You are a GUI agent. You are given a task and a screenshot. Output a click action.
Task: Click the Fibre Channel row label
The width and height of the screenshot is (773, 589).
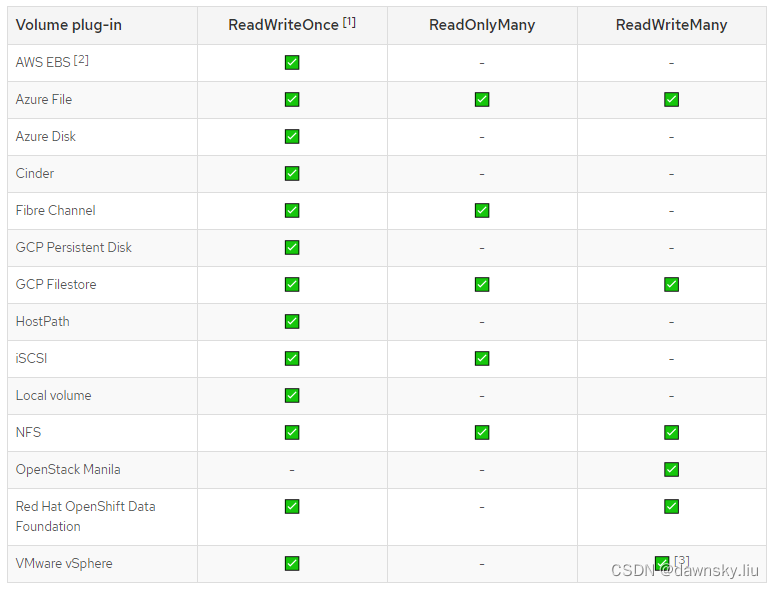tap(55, 210)
